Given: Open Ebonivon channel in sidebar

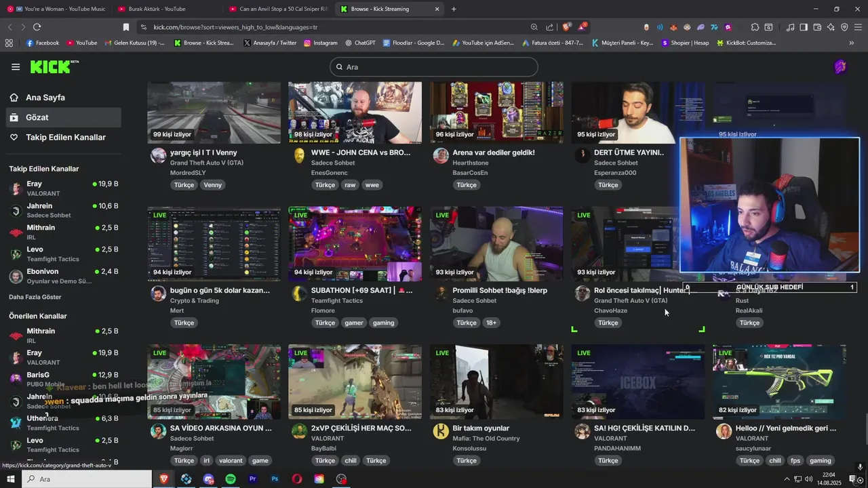Looking at the screenshot, I should tap(64, 276).
